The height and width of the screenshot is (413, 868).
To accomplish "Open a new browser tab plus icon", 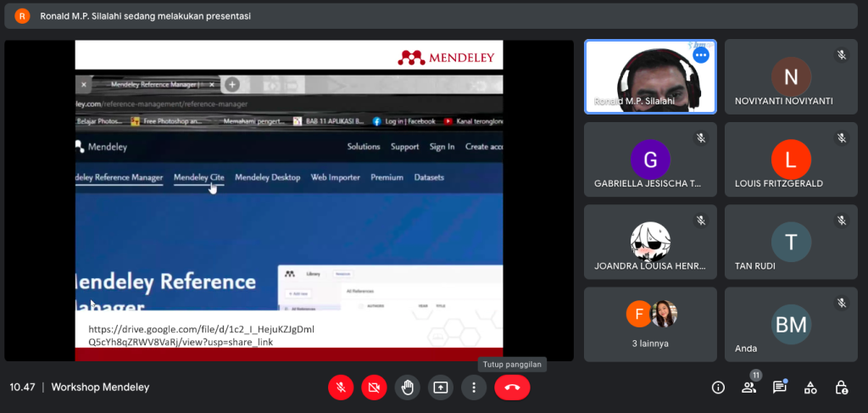I will tap(232, 85).
